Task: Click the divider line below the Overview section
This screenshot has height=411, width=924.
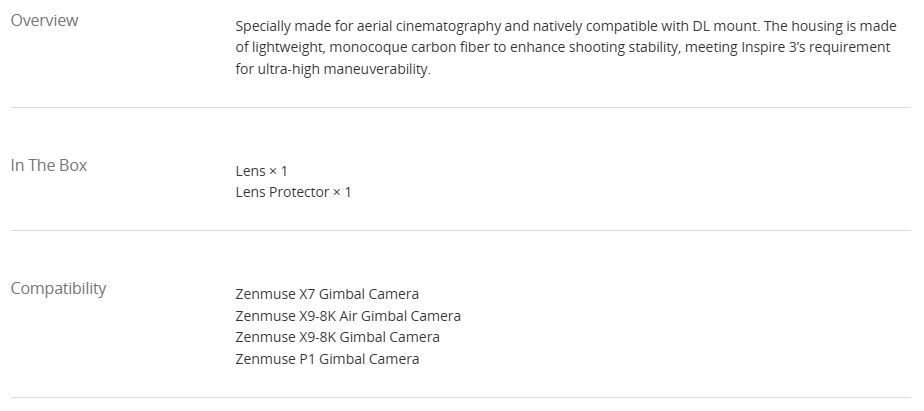Action: tap(460, 107)
